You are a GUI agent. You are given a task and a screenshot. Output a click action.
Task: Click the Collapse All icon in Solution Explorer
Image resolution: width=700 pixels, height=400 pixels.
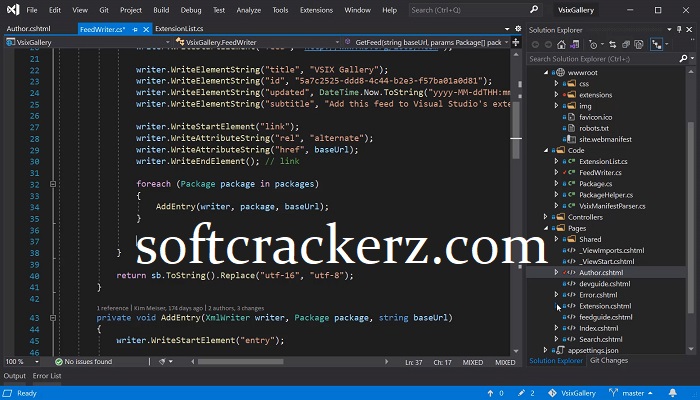(625, 44)
